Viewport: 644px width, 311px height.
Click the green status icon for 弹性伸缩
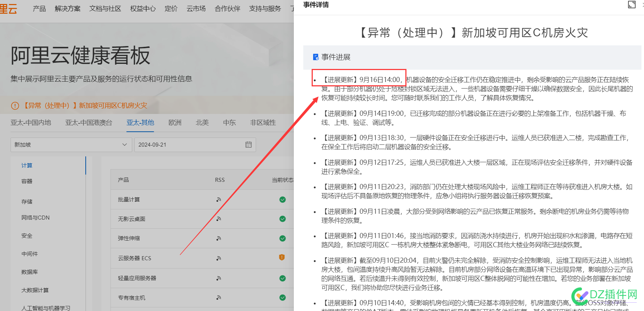point(283,238)
